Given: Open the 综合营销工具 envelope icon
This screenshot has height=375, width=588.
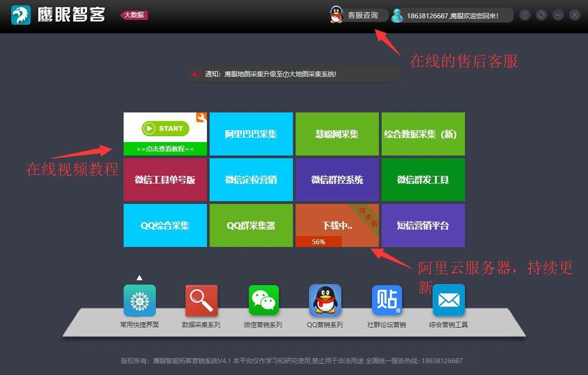Looking at the screenshot, I should tap(448, 300).
